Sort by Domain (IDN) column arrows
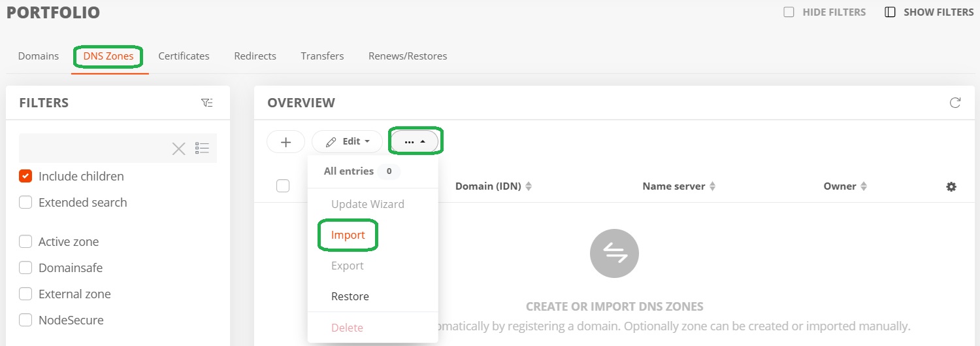 (529, 186)
